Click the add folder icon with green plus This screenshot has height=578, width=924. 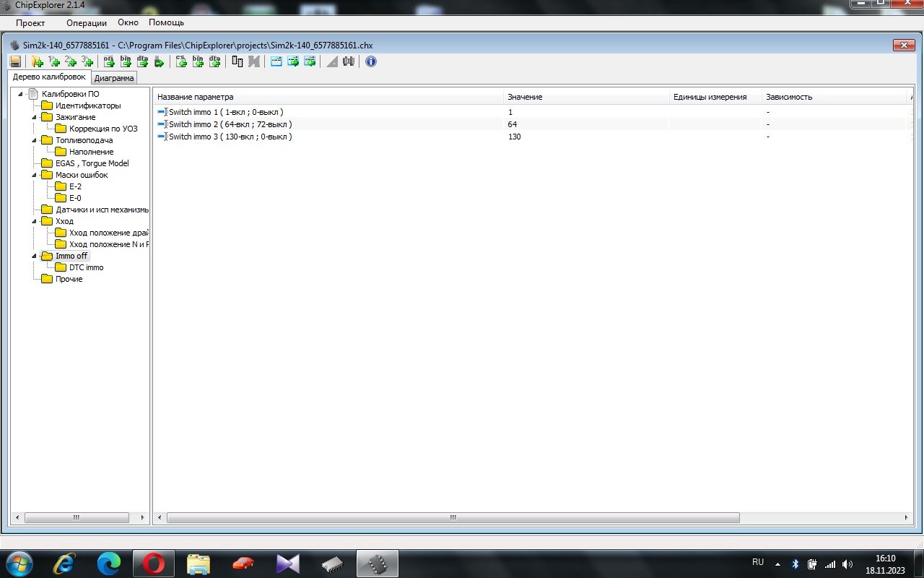[x=37, y=61]
